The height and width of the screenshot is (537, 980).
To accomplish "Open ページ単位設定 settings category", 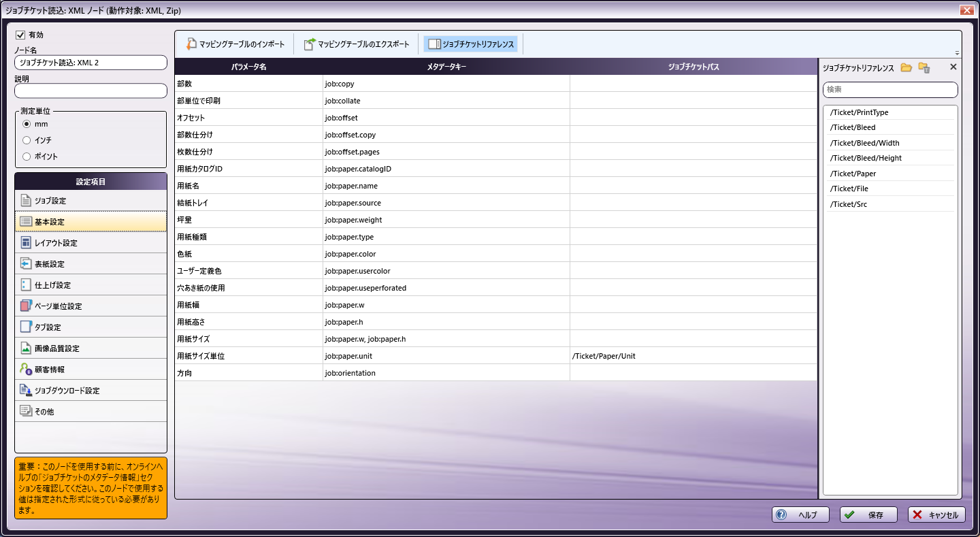I will click(91, 306).
